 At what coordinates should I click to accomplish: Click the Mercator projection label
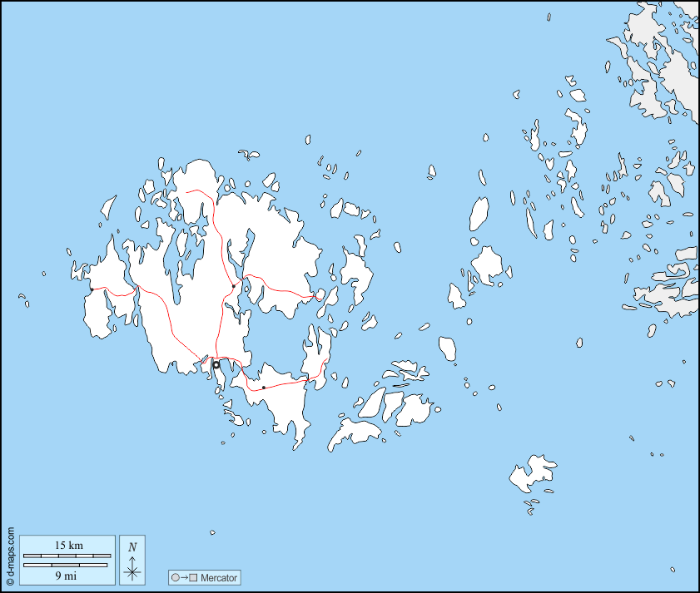pos(219,577)
